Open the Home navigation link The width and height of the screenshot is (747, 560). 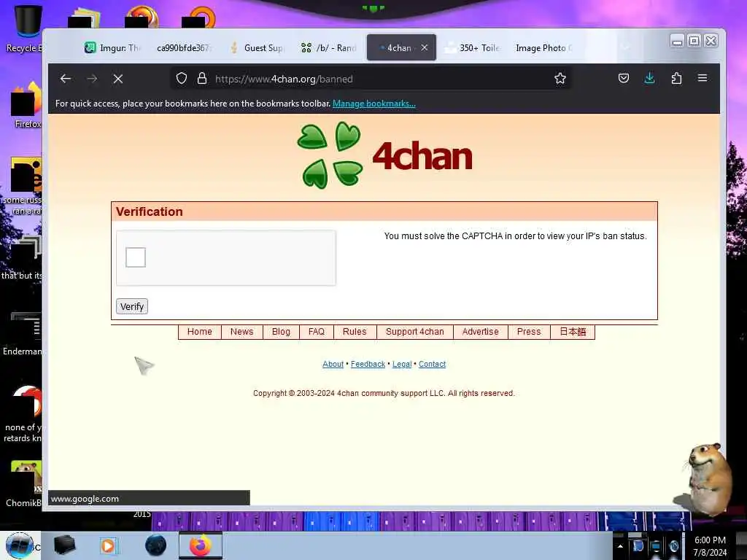tap(200, 332)
